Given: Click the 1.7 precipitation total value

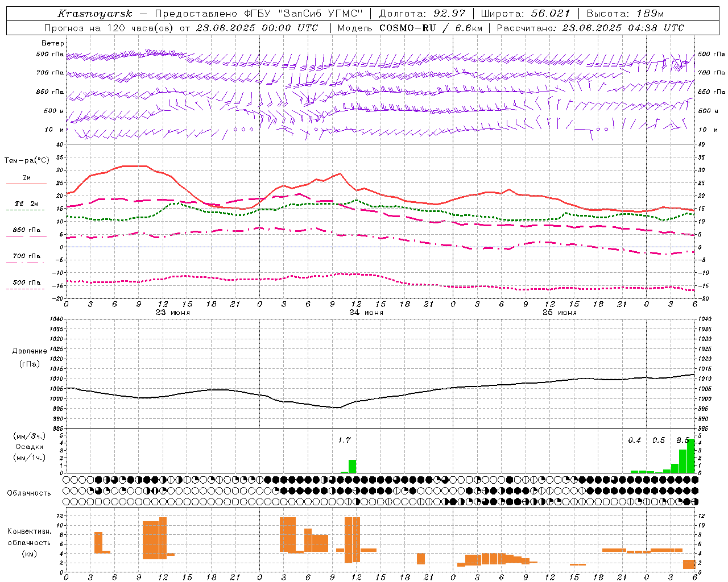Looking at the screenshot, I should pyautogui.click(x=344, y=440).
